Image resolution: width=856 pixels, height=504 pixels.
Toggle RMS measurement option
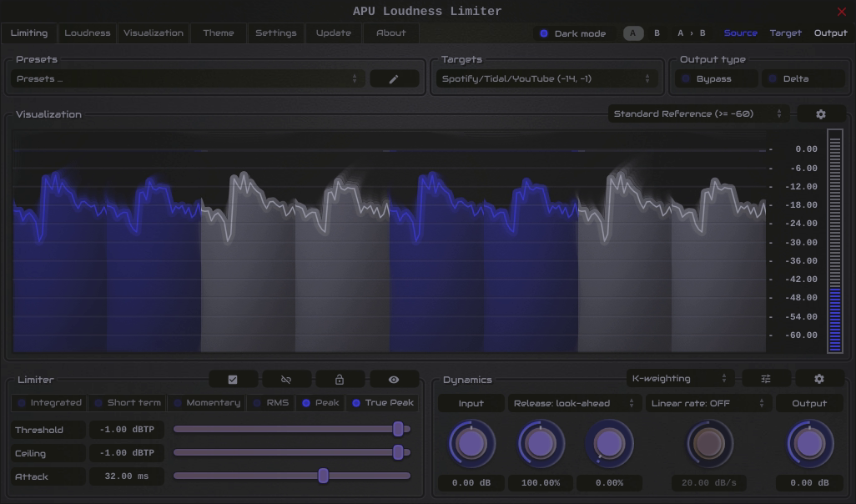270,403
